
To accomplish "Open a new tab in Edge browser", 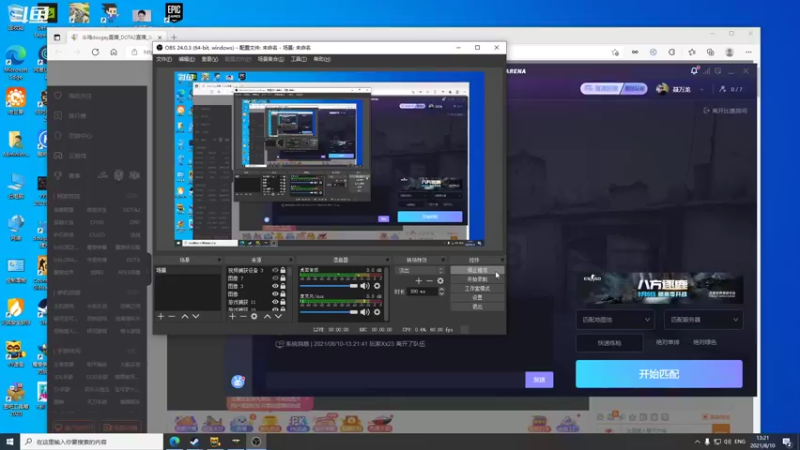I will 174,37.
